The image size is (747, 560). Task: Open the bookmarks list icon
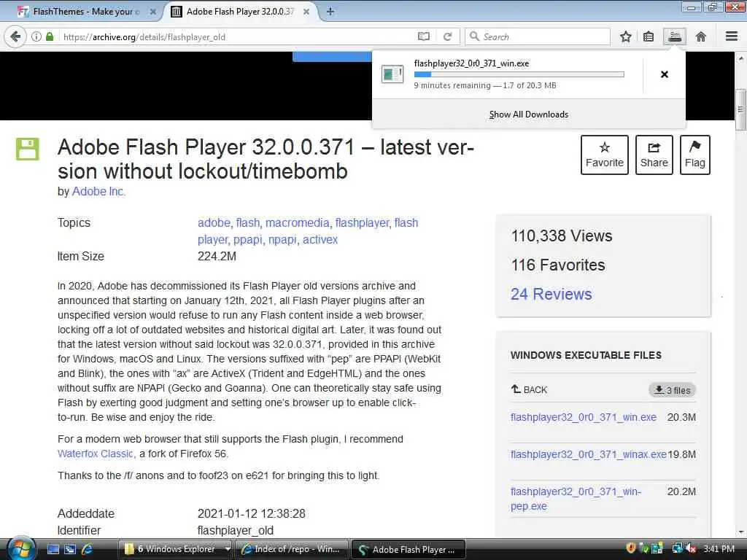649,36
